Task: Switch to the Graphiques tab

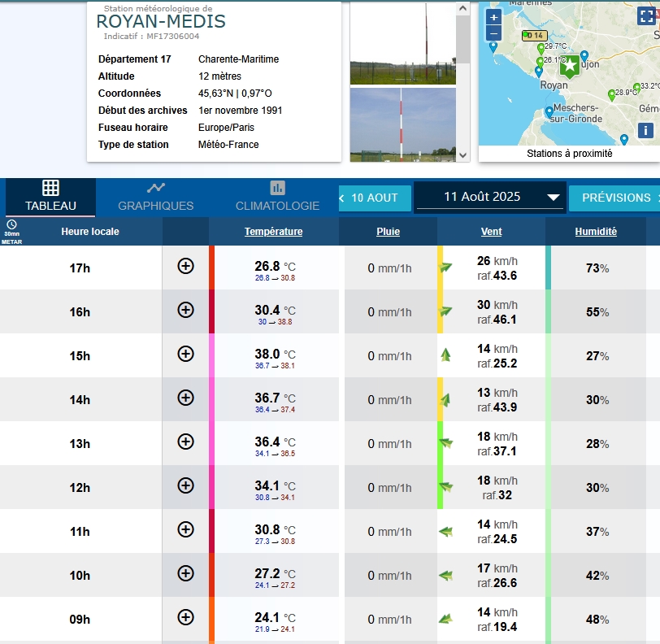Action: (155, 197)
